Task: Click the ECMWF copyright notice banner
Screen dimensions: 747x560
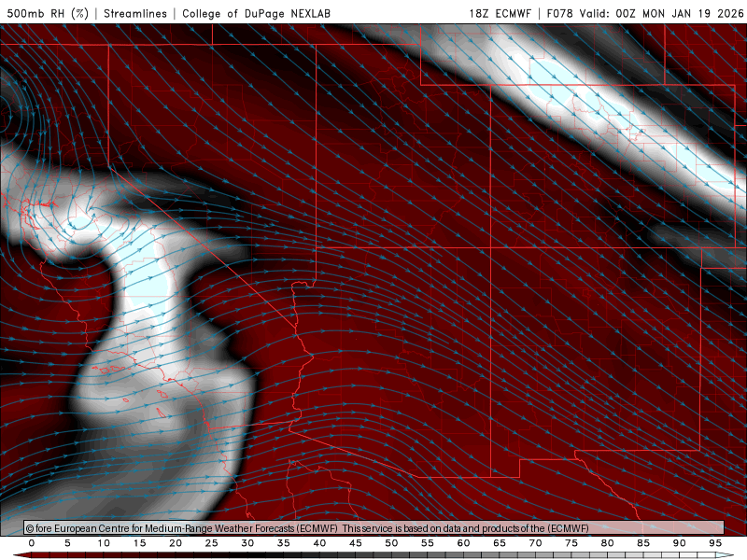Action: click(374, 528)
